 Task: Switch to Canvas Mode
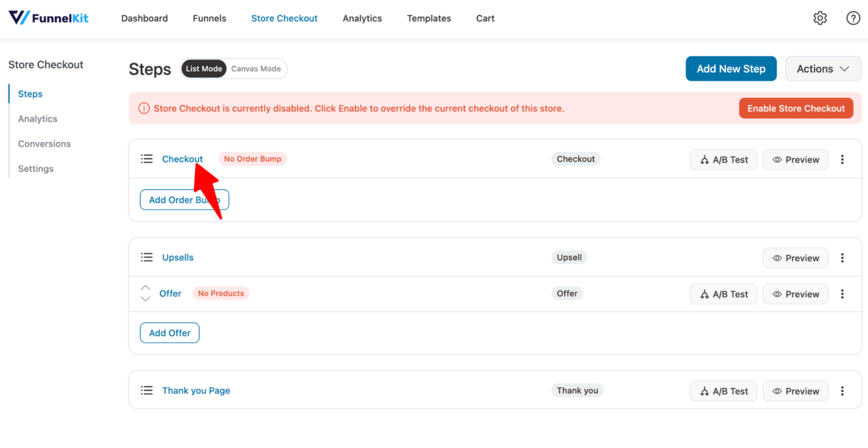(x=255, y=68)
